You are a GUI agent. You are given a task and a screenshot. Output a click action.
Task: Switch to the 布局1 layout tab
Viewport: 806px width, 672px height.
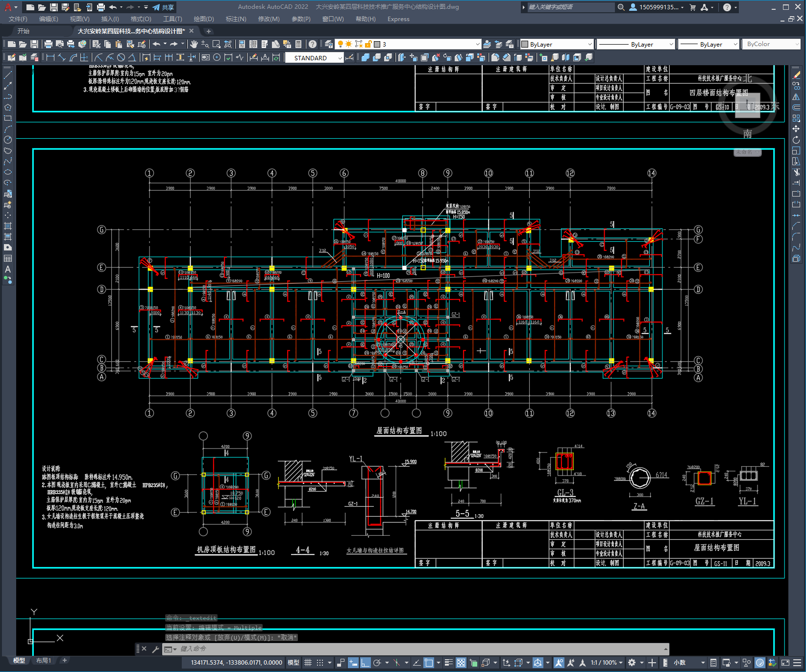tap(44, 661)
